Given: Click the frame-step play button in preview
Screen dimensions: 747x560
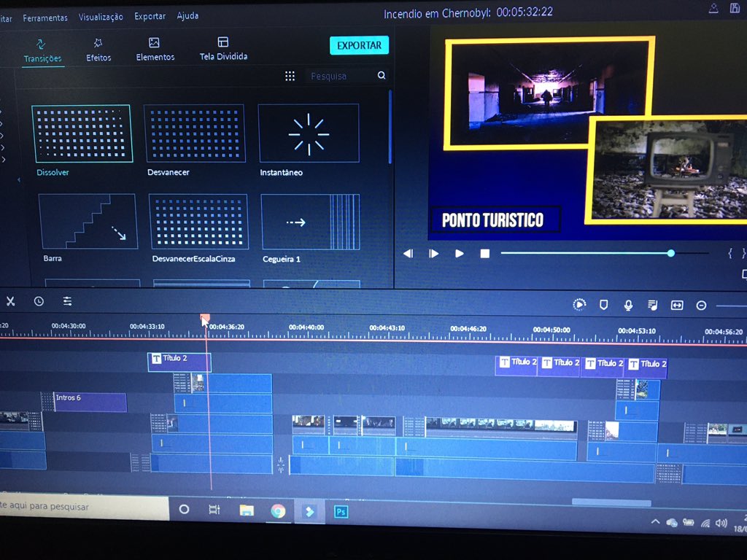Looking at the screenshot, I should click(433, 254).
